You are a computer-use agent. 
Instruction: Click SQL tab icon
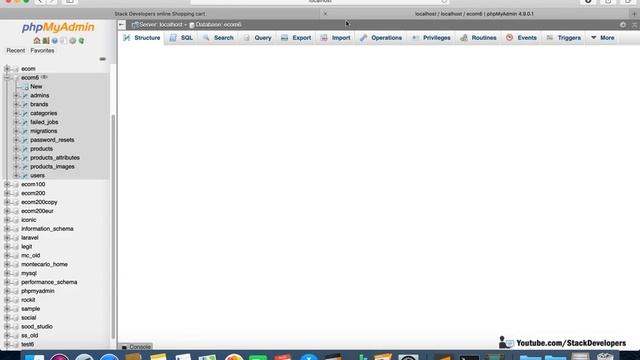pos(173,38)
